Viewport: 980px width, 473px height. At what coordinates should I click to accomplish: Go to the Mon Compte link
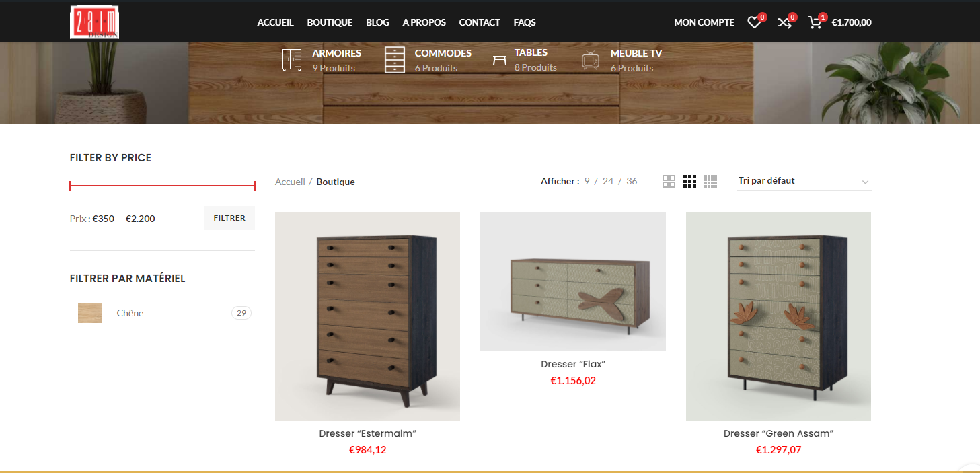click(704, 22)
